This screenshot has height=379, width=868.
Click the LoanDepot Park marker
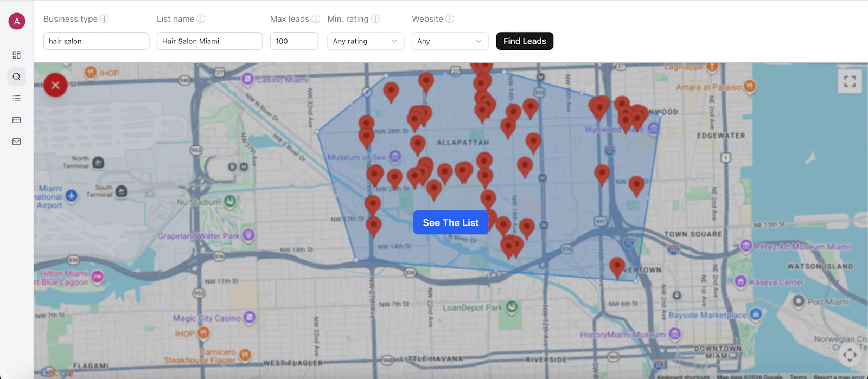pos(512,307)
